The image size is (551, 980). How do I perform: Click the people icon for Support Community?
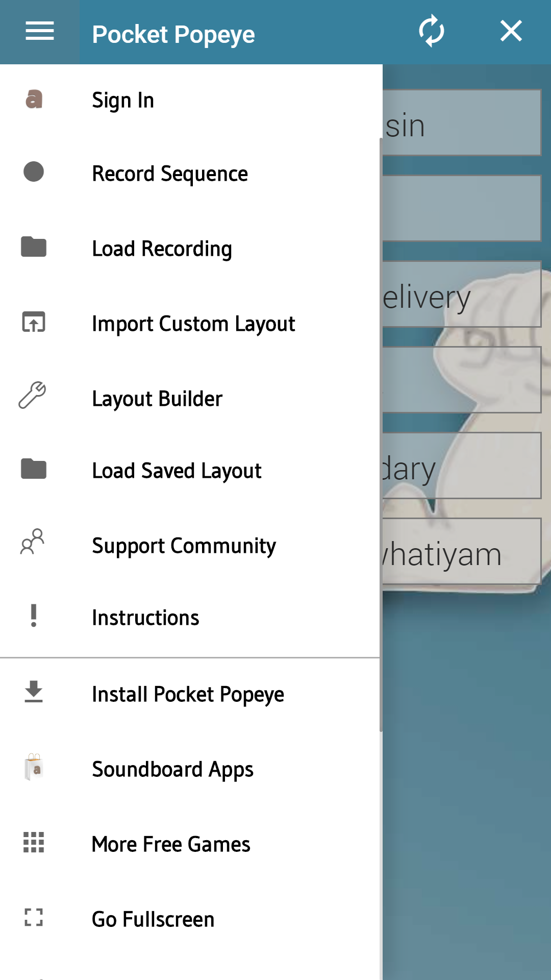point(33,542)
